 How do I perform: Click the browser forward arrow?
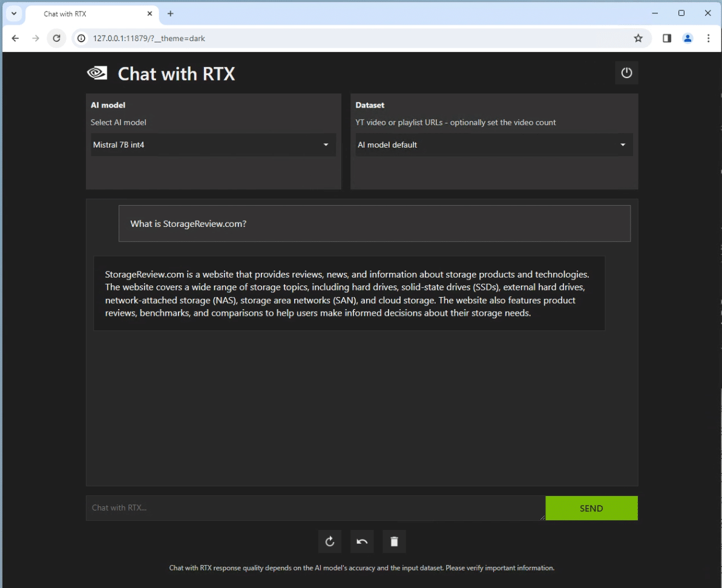pyautogui.click(x=36, y=38)
